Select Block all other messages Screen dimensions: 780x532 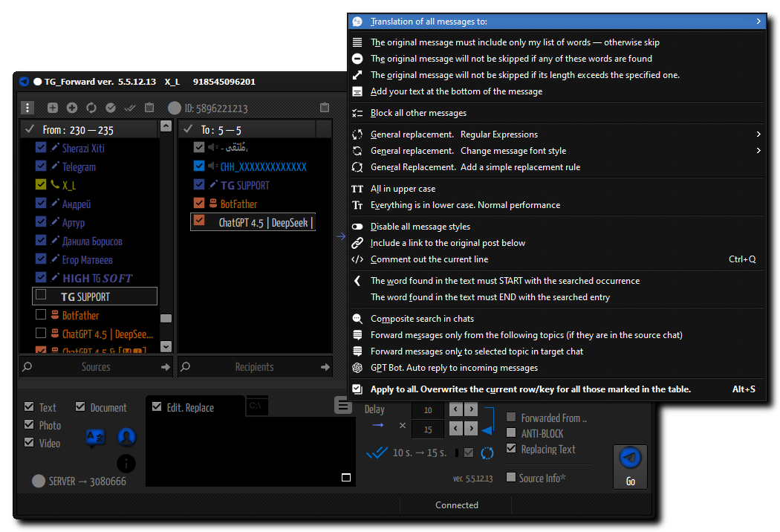tap(556, 113)
